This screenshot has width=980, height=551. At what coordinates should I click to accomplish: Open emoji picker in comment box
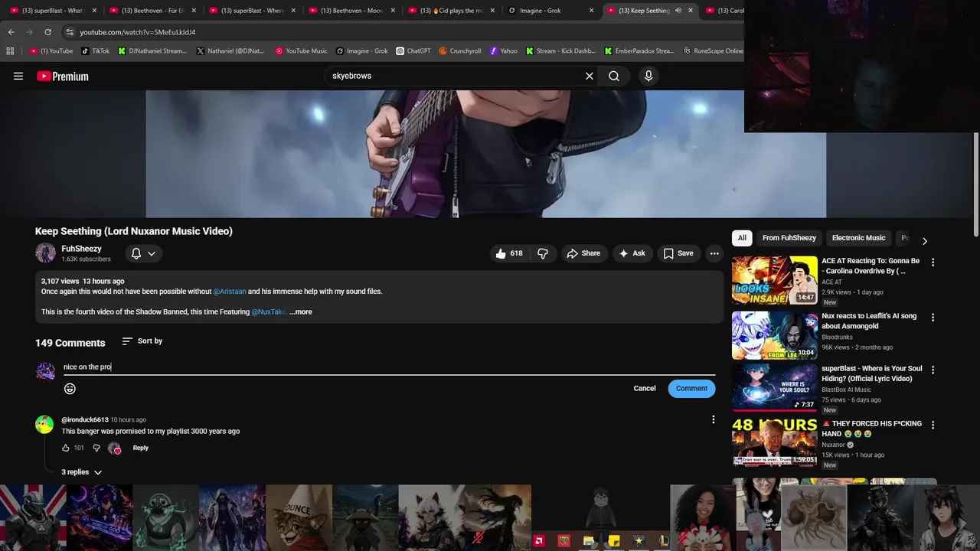click(70, 389)
